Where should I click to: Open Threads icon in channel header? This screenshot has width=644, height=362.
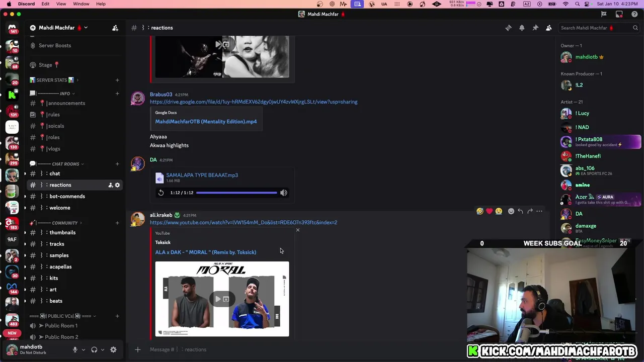[x=508, y=28]
